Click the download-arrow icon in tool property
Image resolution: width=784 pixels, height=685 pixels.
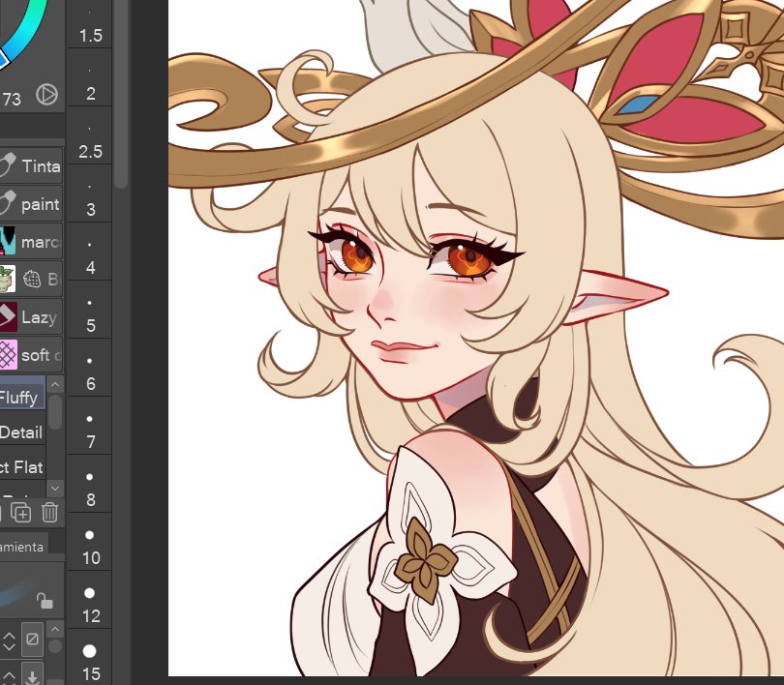coord(32,676)
